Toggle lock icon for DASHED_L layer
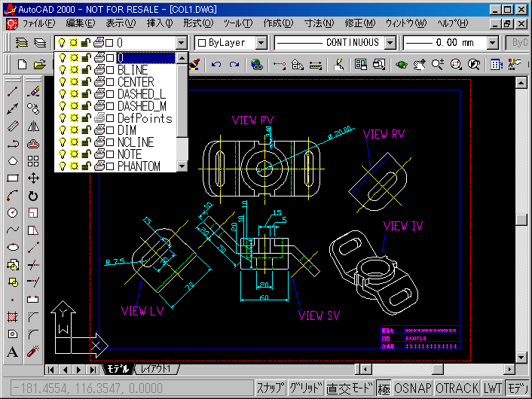This screenshot has height=399, width=532. (x=86, y=94)
